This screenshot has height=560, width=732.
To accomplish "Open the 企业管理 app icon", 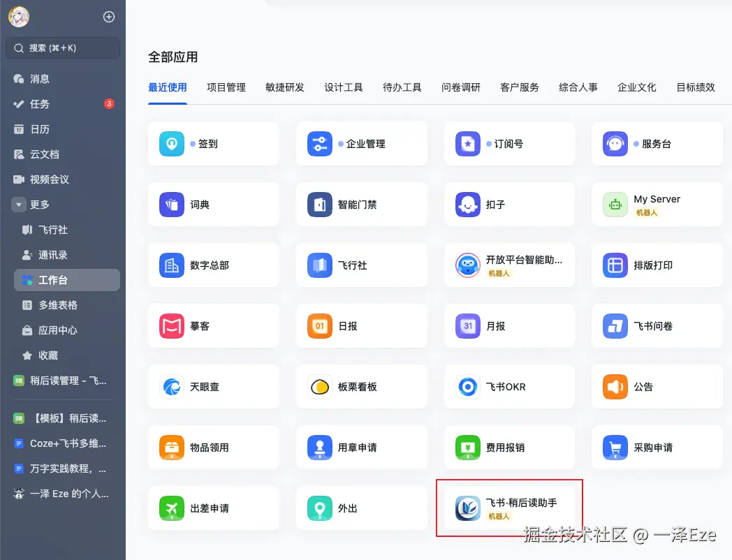I will coord(320,144).
